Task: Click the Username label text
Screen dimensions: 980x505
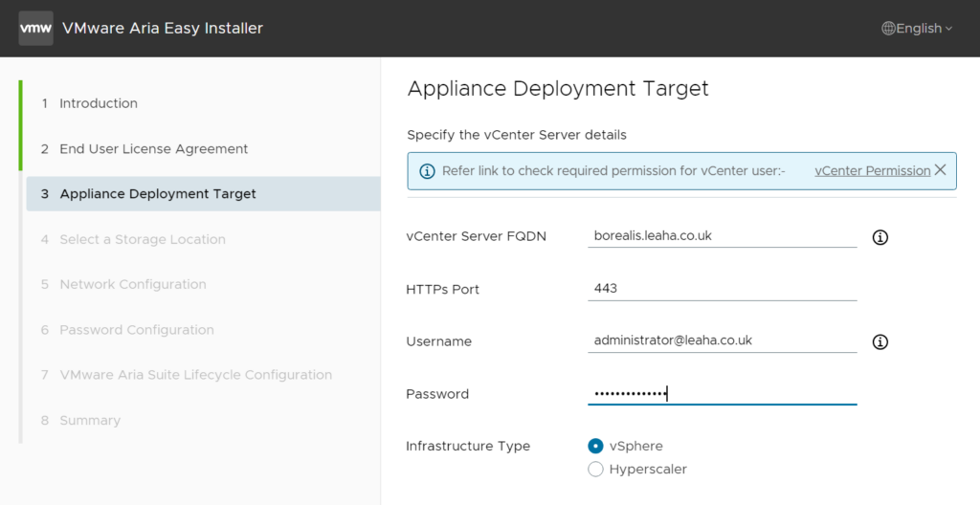Action: (x=438, y=341)
